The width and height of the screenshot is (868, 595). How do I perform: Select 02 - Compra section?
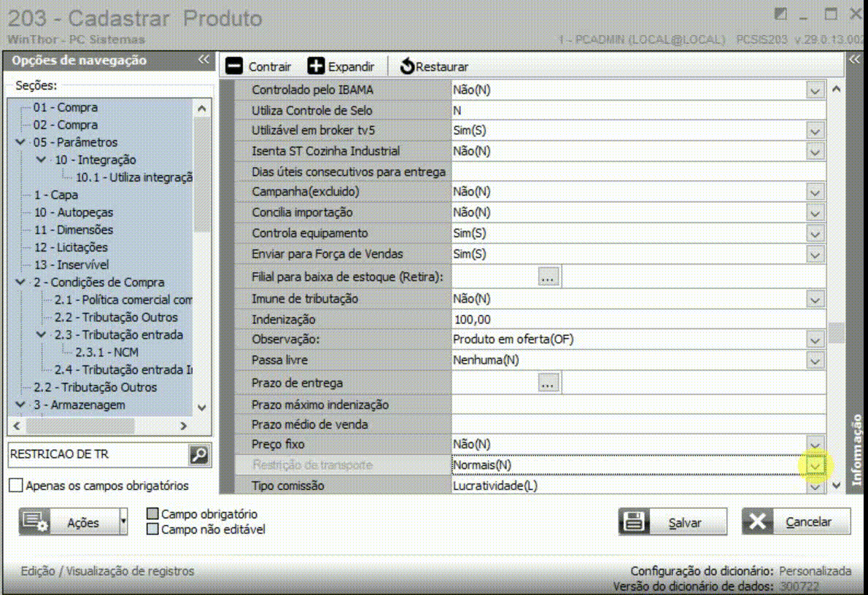(66, 125)
